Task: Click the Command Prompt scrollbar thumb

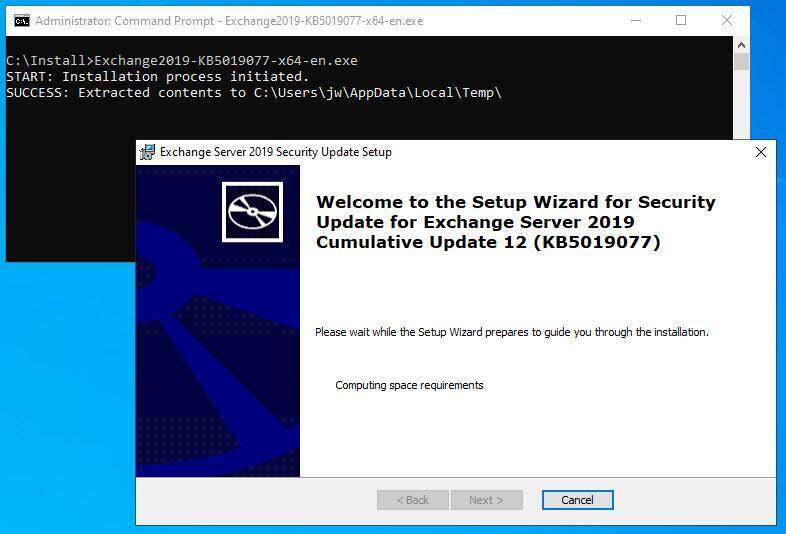Action: [x=741, y=62]
